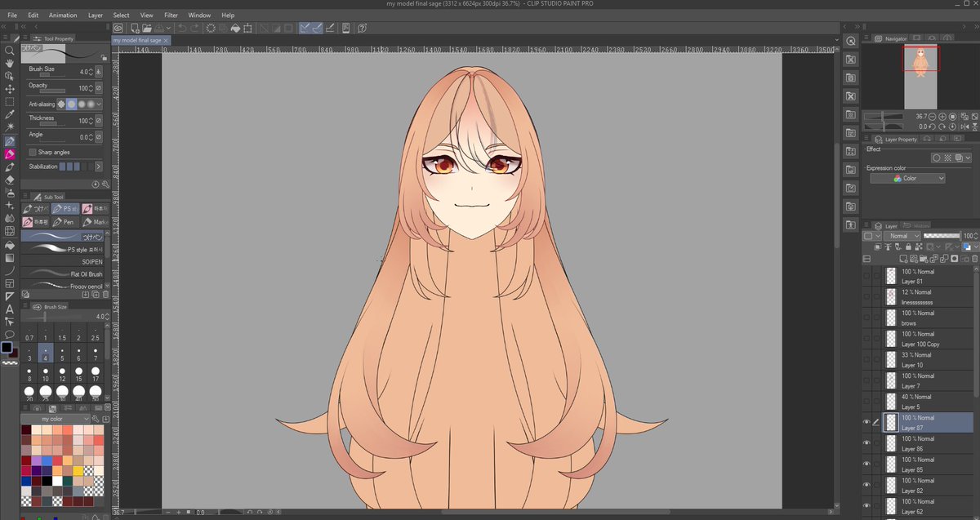Screen dimensions: 980x520
Task: Open the Normal blending mode dropdown
Action: 902,235
